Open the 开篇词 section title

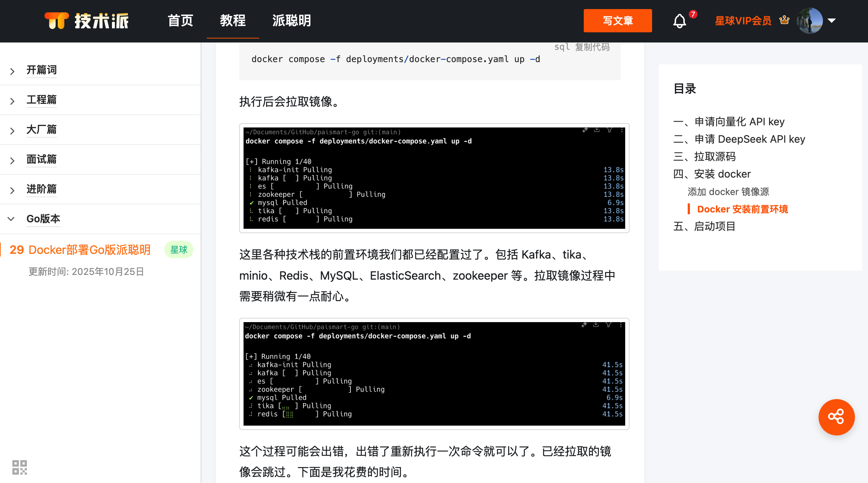(x=41, y=70)
